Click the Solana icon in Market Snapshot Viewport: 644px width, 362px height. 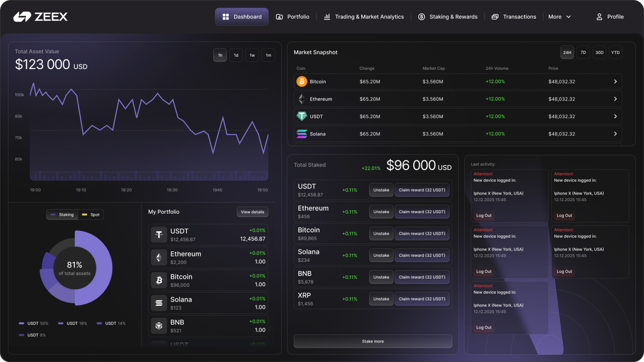(301, 134)
